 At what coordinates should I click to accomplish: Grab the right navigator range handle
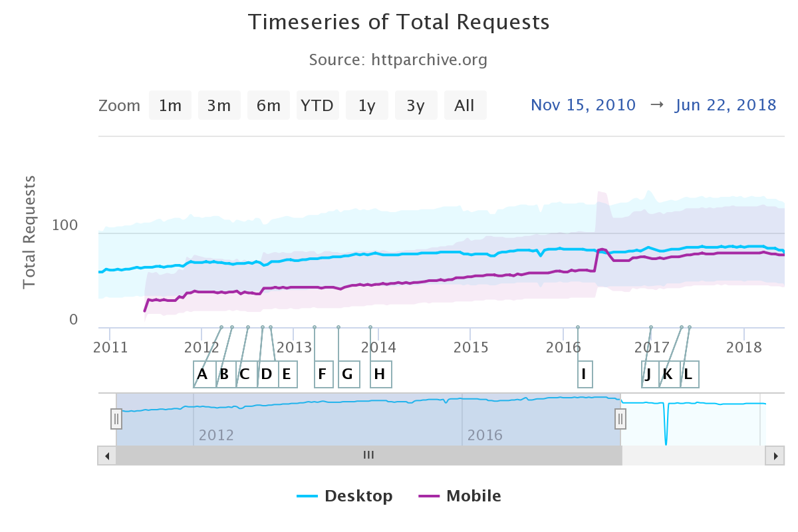pos(620,419)
